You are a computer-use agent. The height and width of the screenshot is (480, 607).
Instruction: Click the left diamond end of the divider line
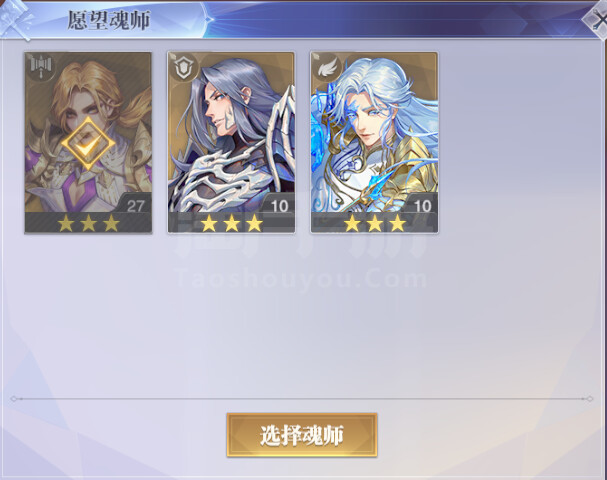click(x=14, y=399)
